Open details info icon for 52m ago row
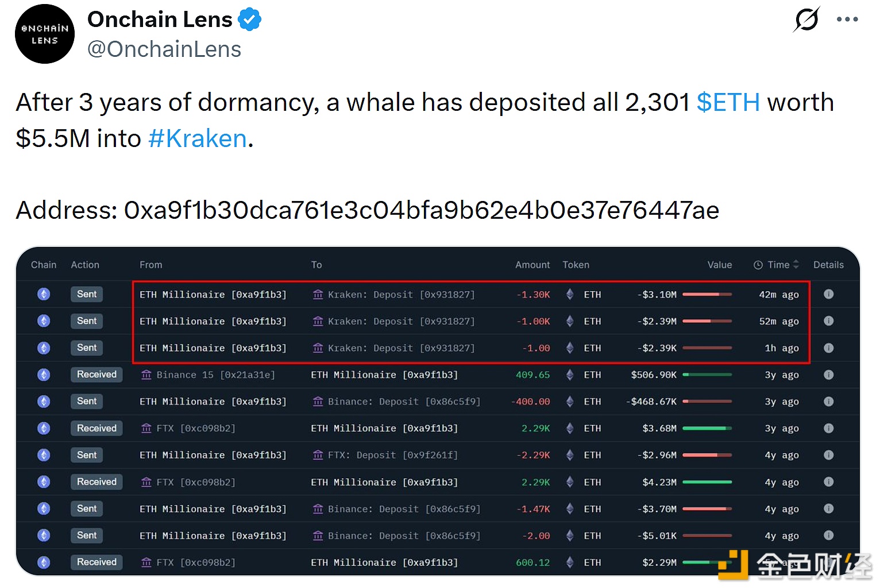 point(828,321)
